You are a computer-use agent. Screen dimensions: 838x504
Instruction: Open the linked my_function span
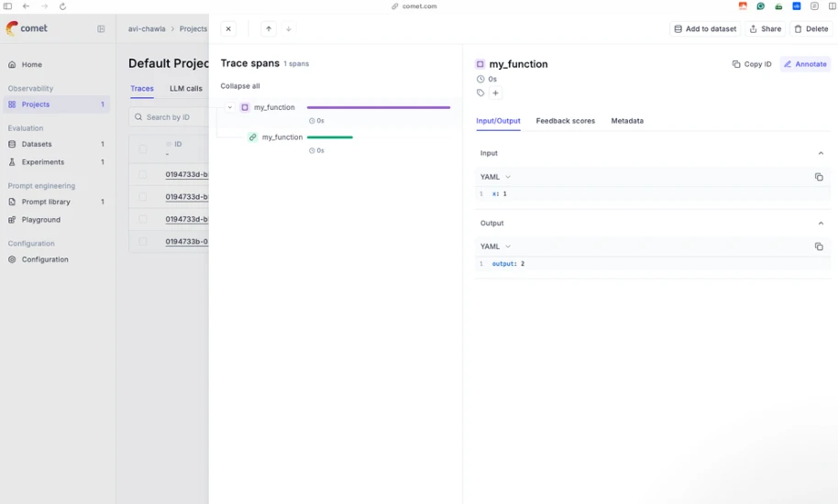pos(282,137)
